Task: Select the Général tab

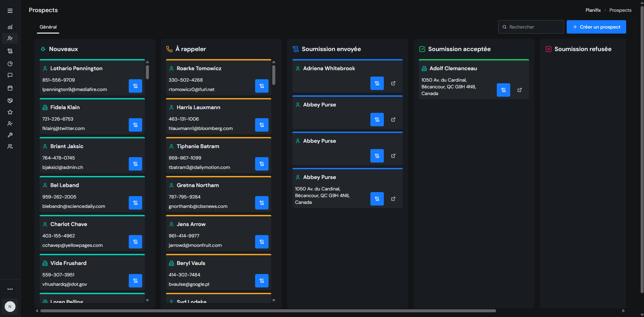Action: tap(48, 27)
